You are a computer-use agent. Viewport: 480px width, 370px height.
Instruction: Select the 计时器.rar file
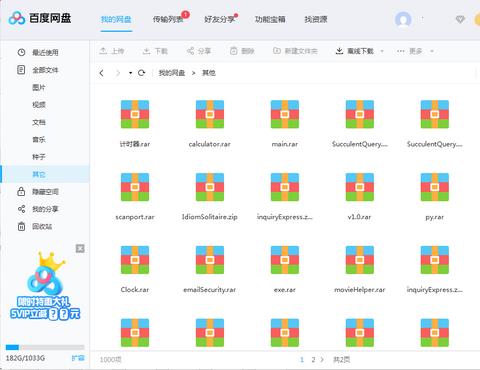coord(135,124)
